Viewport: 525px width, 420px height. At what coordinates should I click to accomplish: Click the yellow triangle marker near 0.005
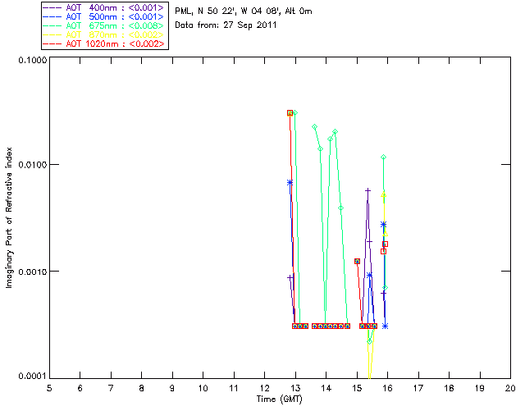[x=383, y=194]
